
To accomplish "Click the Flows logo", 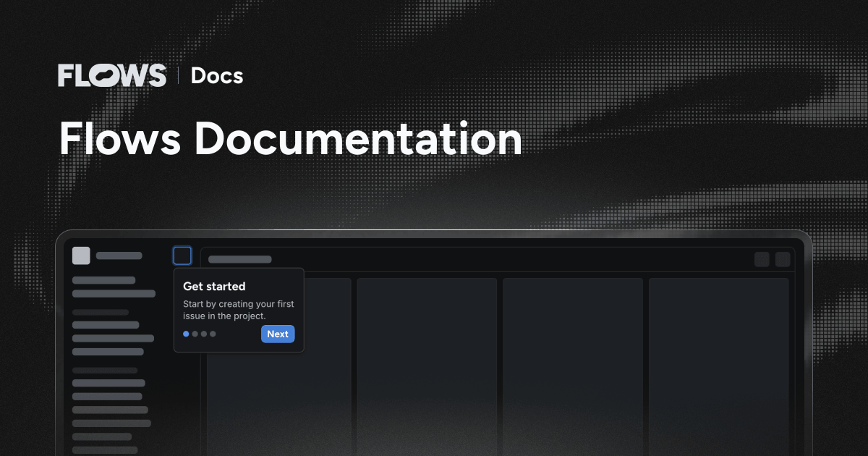I will (112, 75).
